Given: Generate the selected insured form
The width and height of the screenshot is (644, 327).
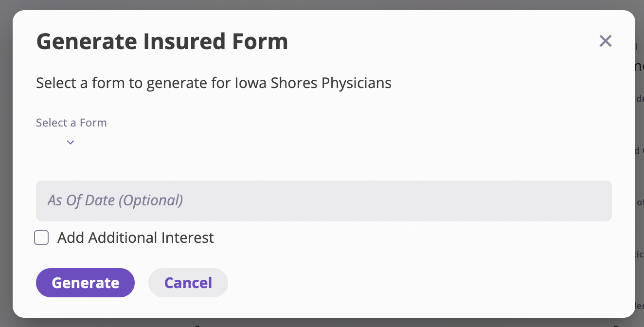Looking at the screenshot, I should [x=85, y=283].
